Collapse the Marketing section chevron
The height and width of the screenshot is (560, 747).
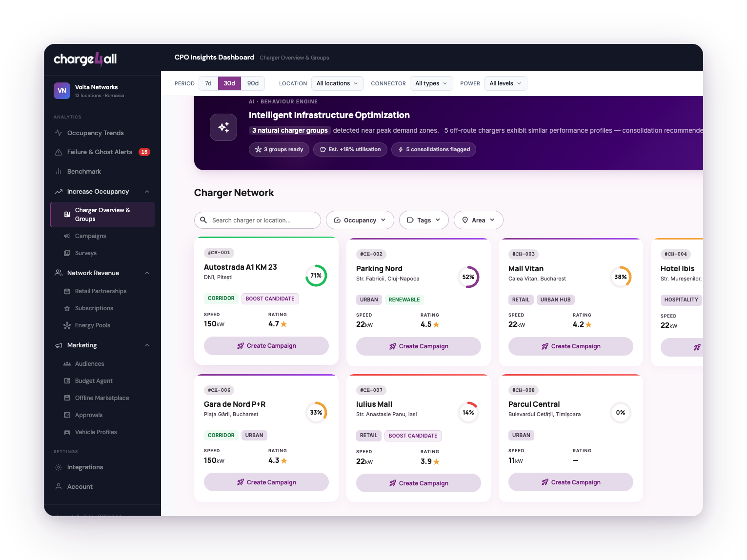click(147, 345)
